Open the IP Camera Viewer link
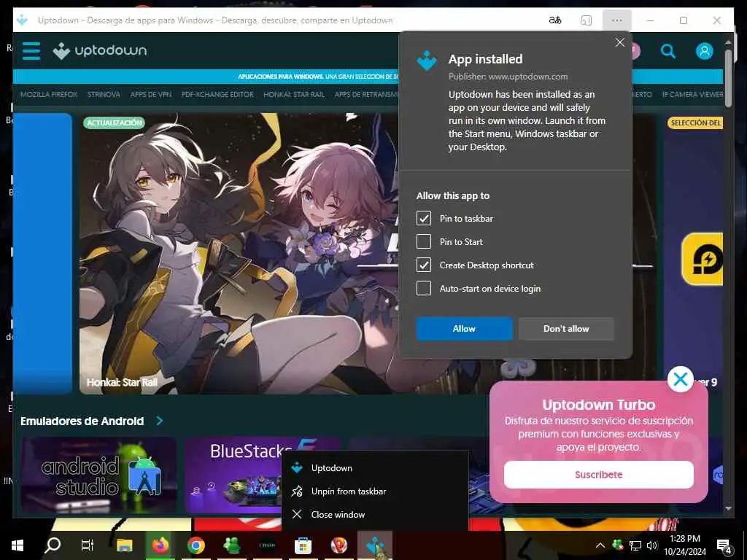 tap(692, 94)
